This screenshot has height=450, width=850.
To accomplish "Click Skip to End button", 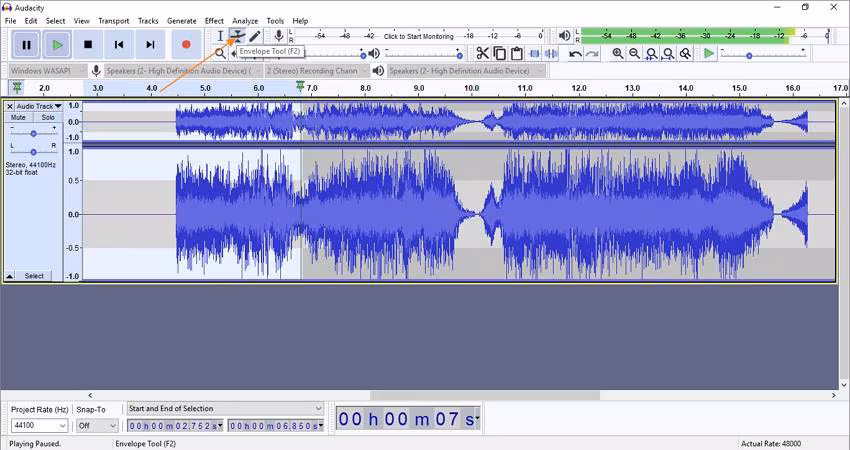I will click(150, 45).
